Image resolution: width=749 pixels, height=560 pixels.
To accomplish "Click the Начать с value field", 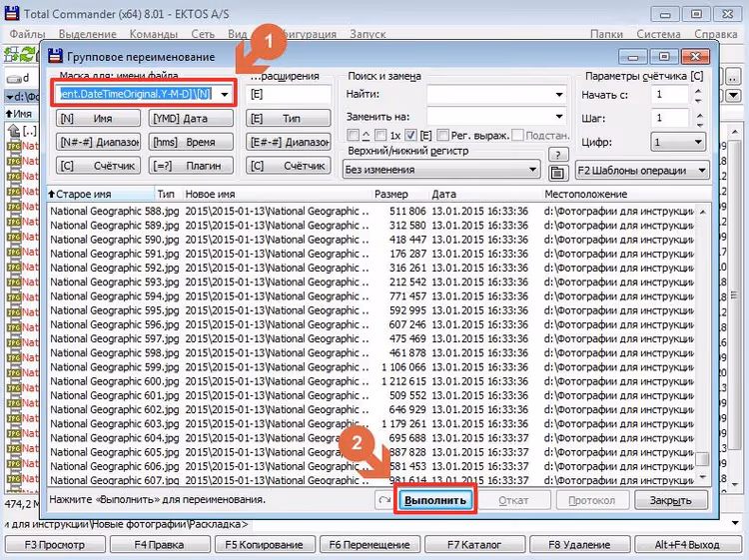I will [670, 95].
